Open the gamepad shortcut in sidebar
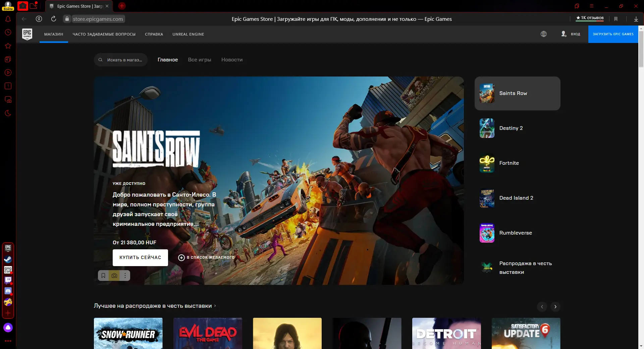This screenshot has width=644, height=349. coord(8,302)
